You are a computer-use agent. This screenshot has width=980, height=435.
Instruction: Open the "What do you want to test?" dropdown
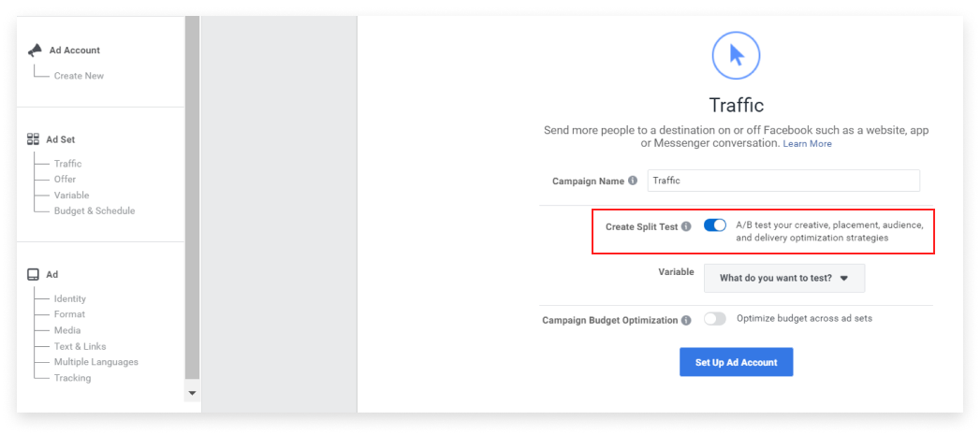point(784,278)
